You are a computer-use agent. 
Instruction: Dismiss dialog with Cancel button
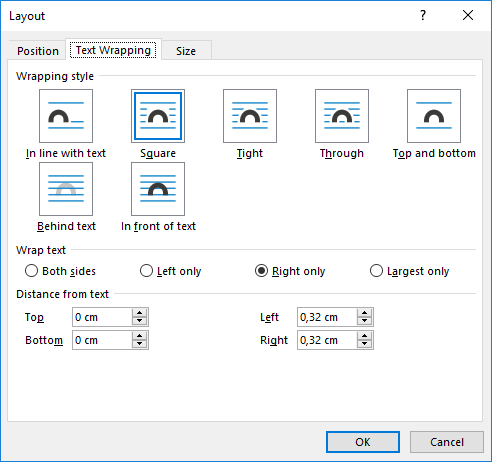tap(447, 442)
